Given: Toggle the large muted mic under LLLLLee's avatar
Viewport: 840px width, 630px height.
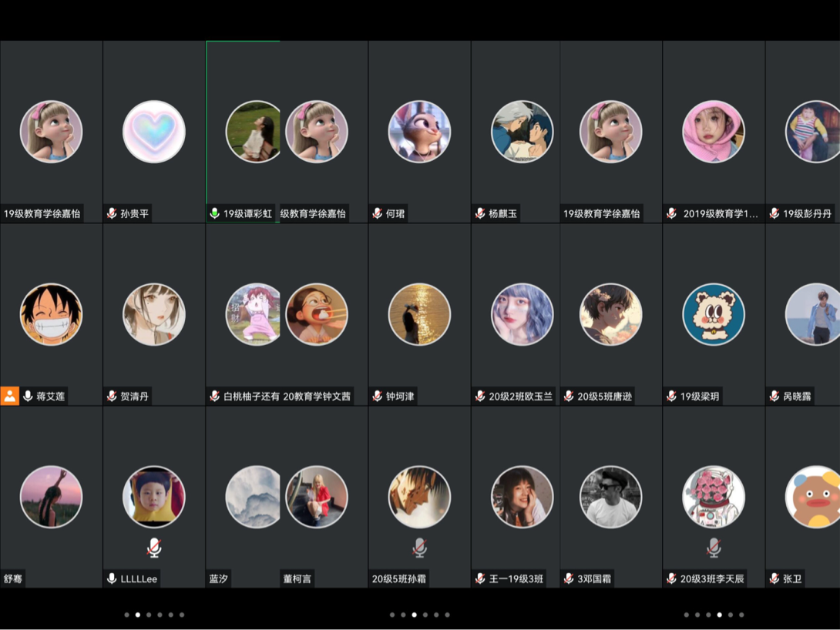Looking at the screenshot, I should click(154, 548).
